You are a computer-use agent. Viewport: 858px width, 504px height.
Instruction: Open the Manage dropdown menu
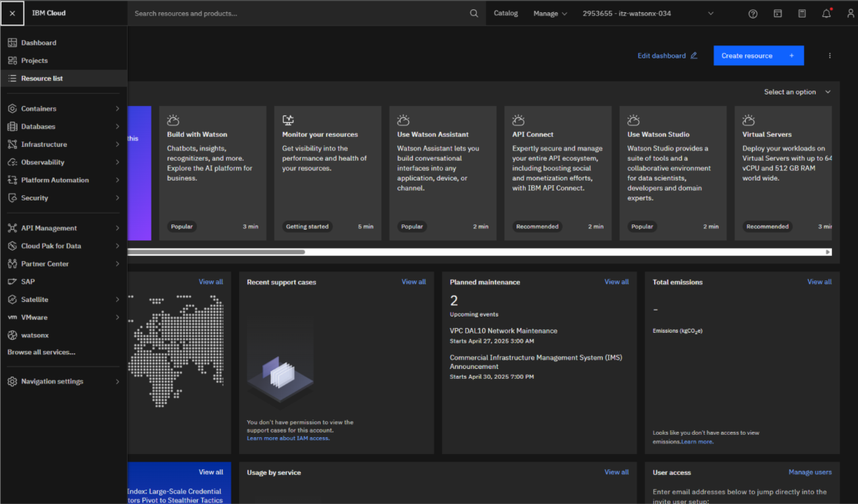click(550, 14)
